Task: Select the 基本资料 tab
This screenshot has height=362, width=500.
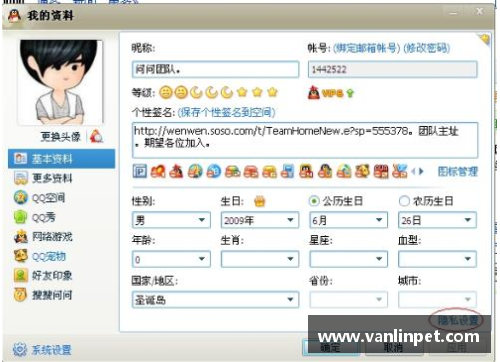Action: pyautogui.click(x=62, y=159)
